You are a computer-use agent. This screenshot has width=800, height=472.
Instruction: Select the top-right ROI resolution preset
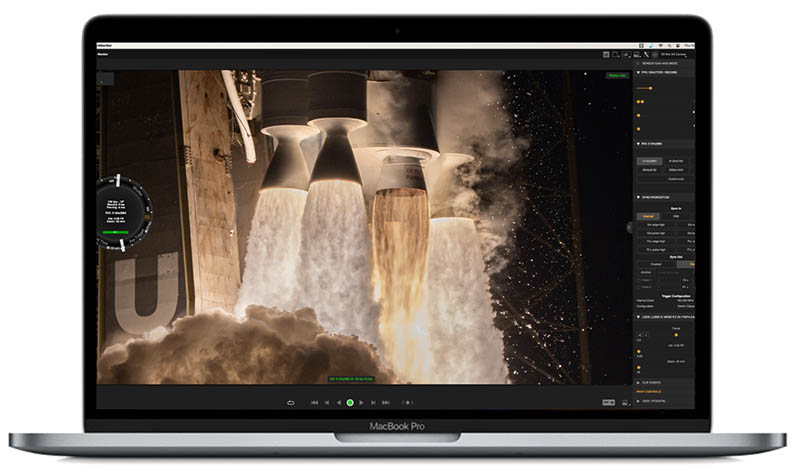tap(676, 161)
